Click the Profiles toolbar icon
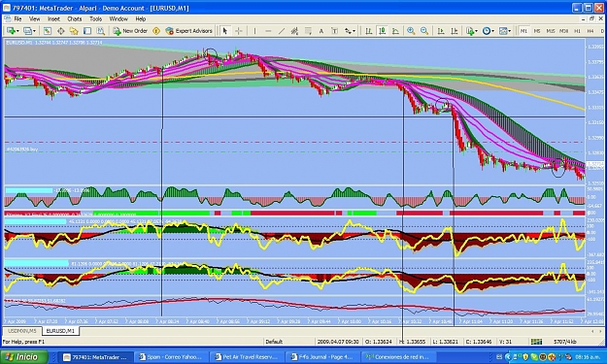607x364 pixels. [27, 31]
